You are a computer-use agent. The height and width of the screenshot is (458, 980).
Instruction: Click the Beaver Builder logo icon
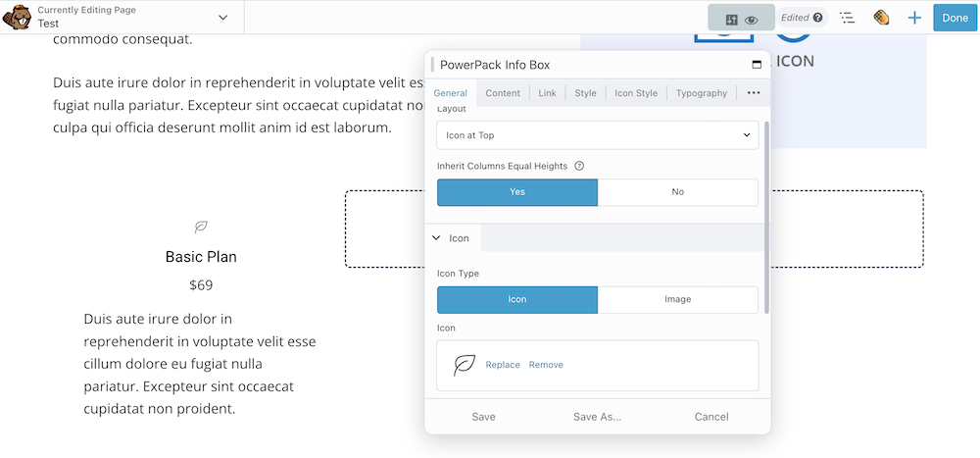[x=17, y=18]
